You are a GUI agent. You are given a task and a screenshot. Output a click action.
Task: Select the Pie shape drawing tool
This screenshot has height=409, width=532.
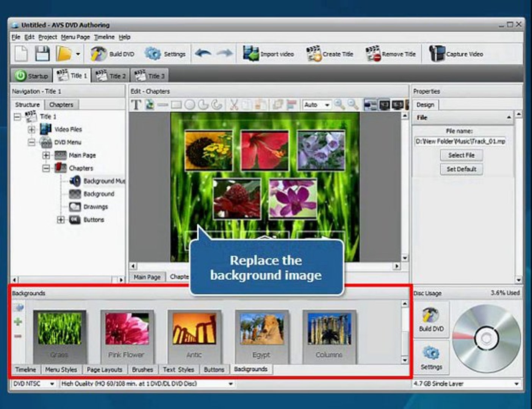203,105
